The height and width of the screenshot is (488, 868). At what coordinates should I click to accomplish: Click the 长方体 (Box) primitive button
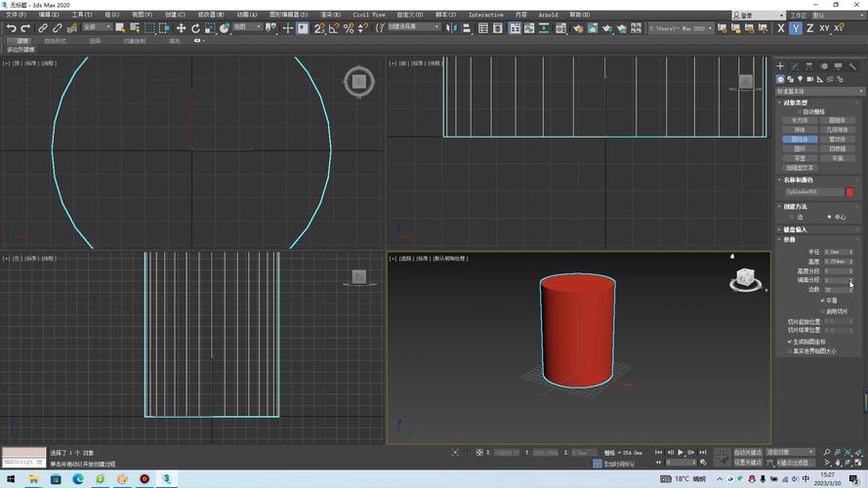click(x=800, y=120)
